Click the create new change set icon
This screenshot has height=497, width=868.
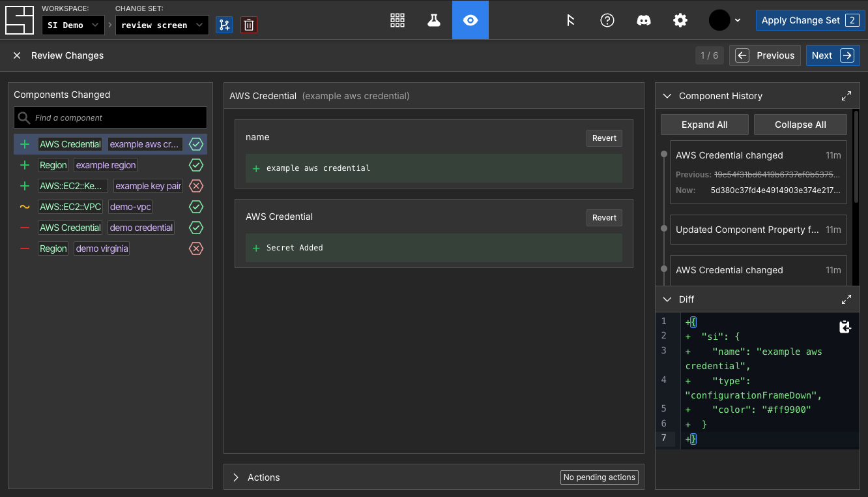click(224, 25)
